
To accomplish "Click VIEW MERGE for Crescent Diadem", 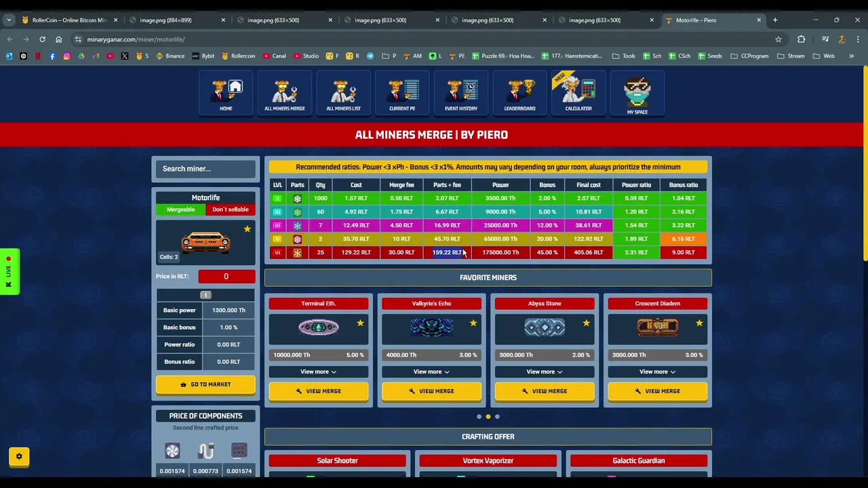I will [x=658, y=391].
